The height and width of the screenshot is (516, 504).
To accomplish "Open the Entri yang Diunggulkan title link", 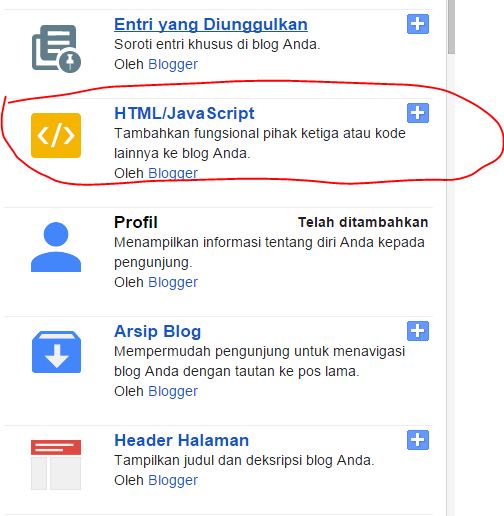I will (211, 25).
